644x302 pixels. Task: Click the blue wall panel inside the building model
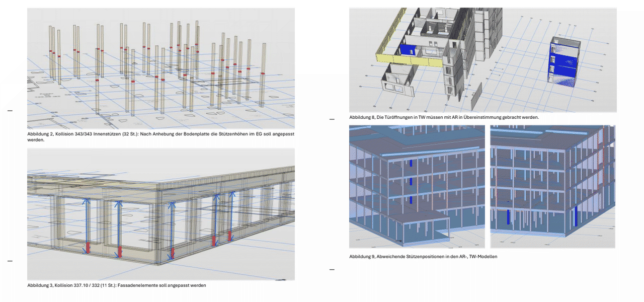pyautogui.click(x=408, y=50)
